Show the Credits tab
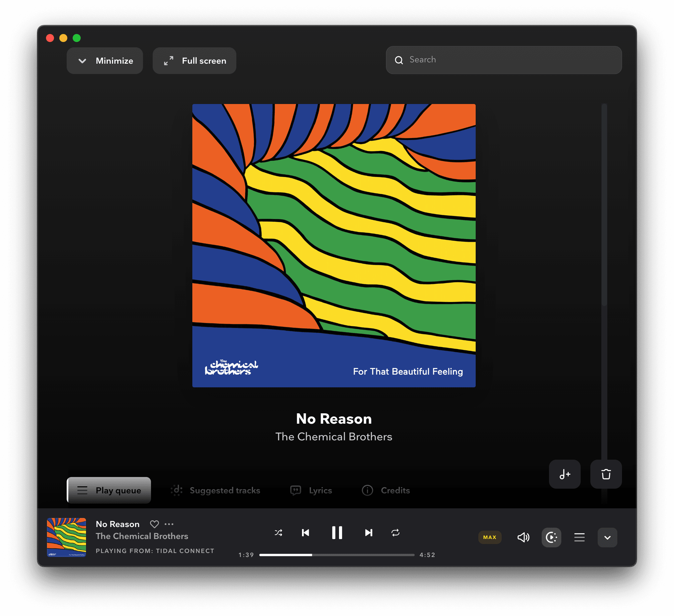Viewport: 674px width, 616px height. point(386,490)
